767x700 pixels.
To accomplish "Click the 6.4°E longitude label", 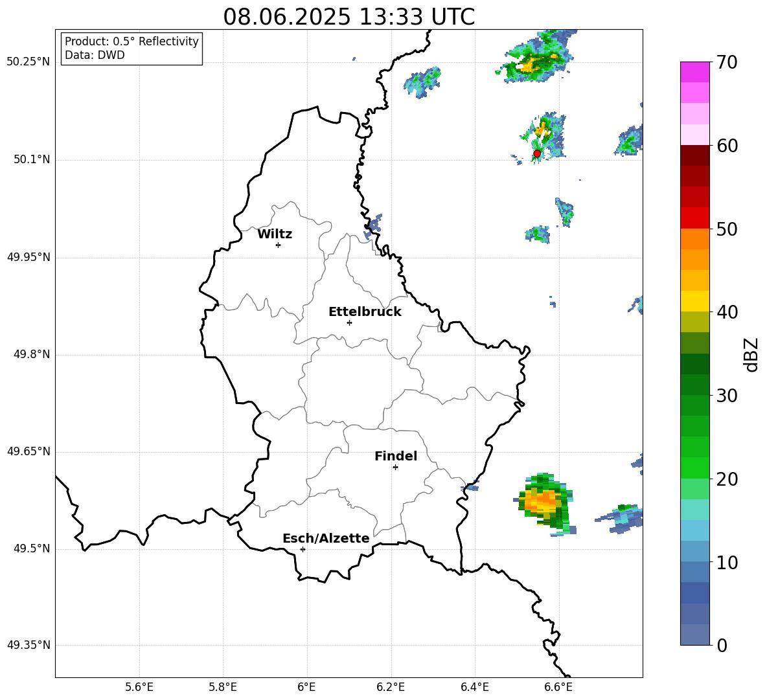I will coord(474,687).
